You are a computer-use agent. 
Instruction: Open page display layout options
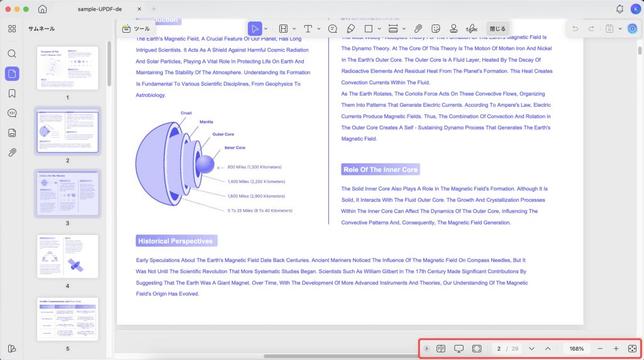(x=441, y=349)
